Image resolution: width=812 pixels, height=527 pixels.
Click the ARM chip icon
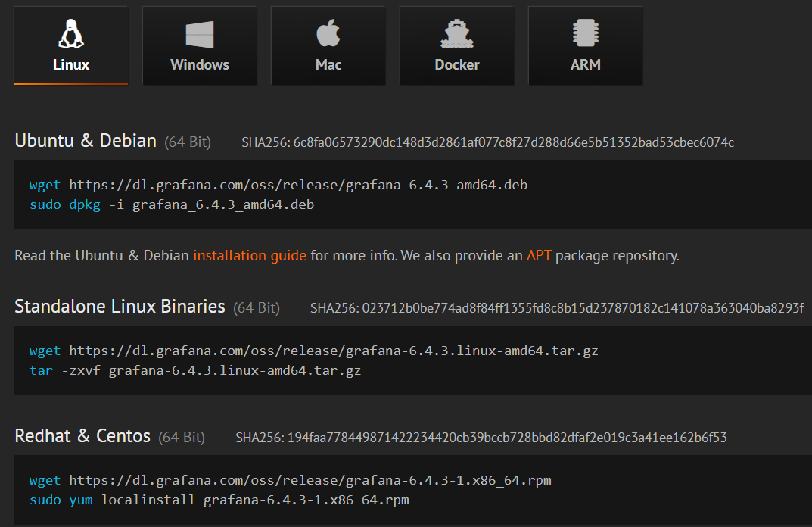(x=586, y=33)
